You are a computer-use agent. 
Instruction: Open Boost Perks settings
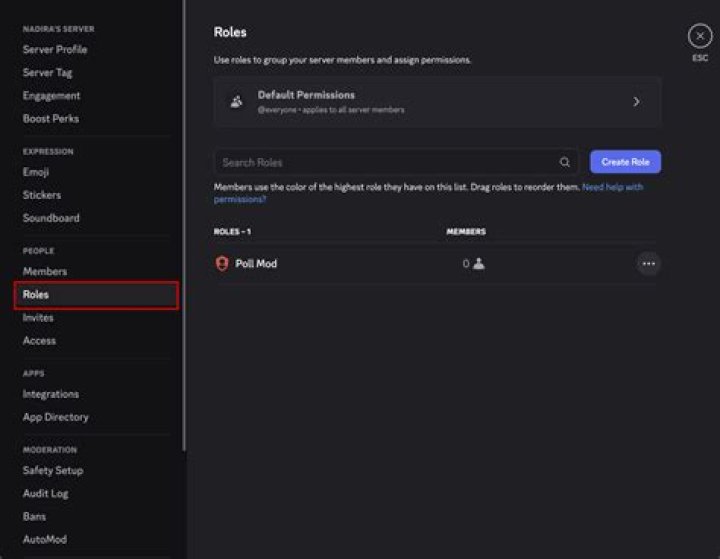tap(51, 118)
